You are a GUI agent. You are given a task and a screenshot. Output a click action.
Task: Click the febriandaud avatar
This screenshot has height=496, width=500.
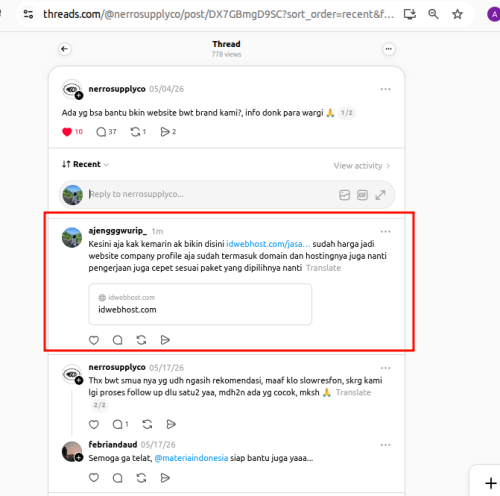tap(72, 452)
